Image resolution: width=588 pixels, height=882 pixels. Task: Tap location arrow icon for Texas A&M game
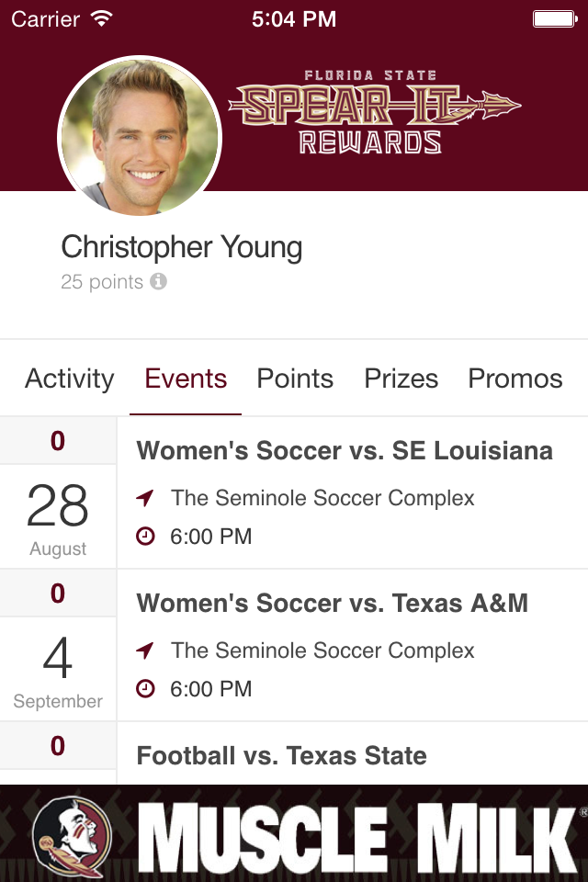pyautogui.click(x=144, y=650)
